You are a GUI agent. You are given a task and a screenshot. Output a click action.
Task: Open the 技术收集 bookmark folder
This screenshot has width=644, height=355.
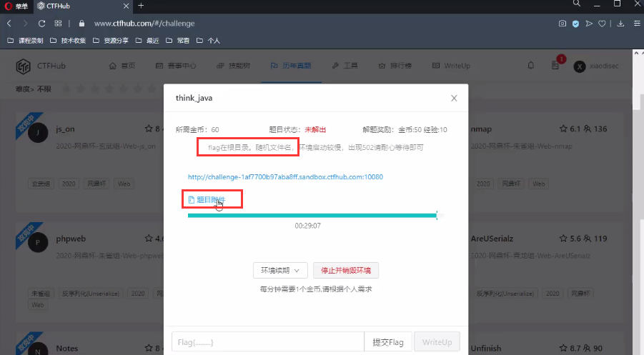click(x=68, y=41)
